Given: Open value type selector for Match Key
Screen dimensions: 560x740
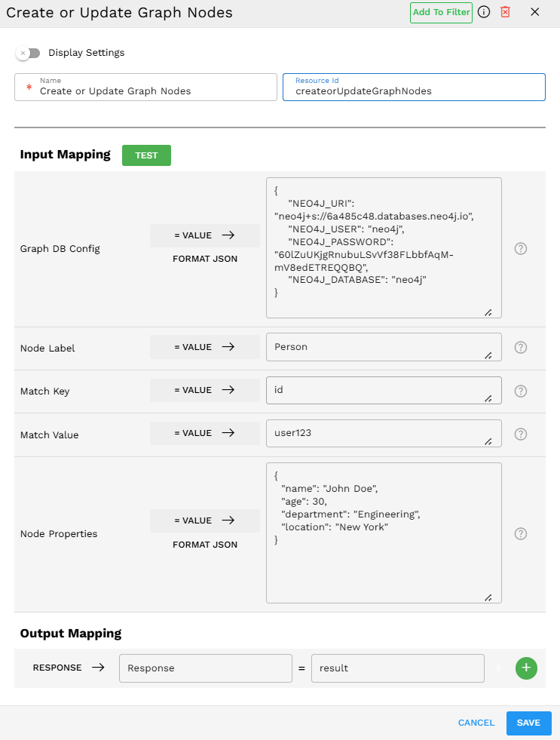Looking at the screenshot, I should click(x=205, y=390).
